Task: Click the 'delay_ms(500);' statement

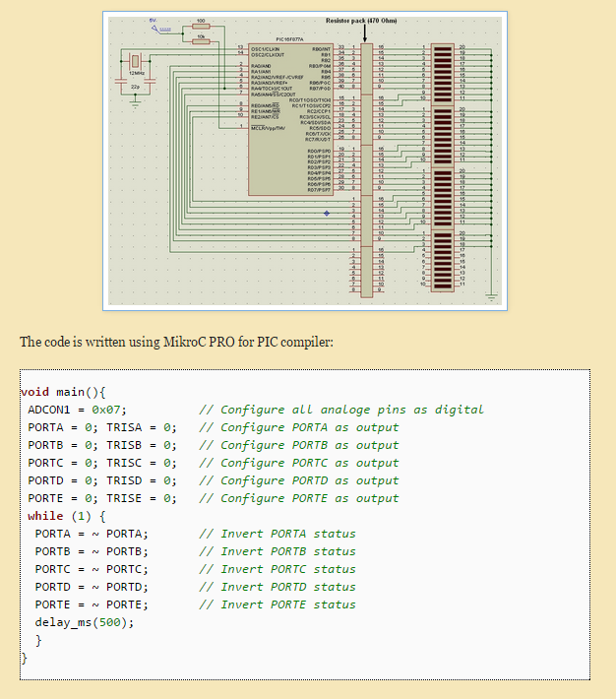Action: [x=85, y=623]
